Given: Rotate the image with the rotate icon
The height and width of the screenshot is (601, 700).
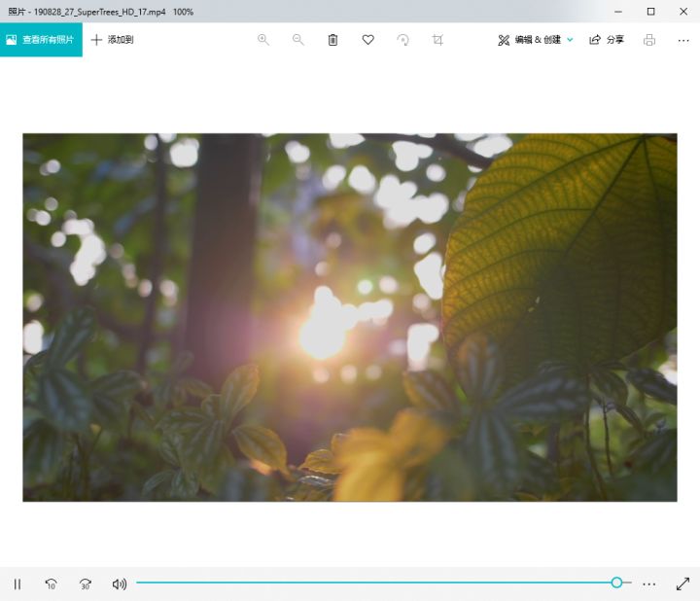Looking at the screenshot, I should point(402,40).
